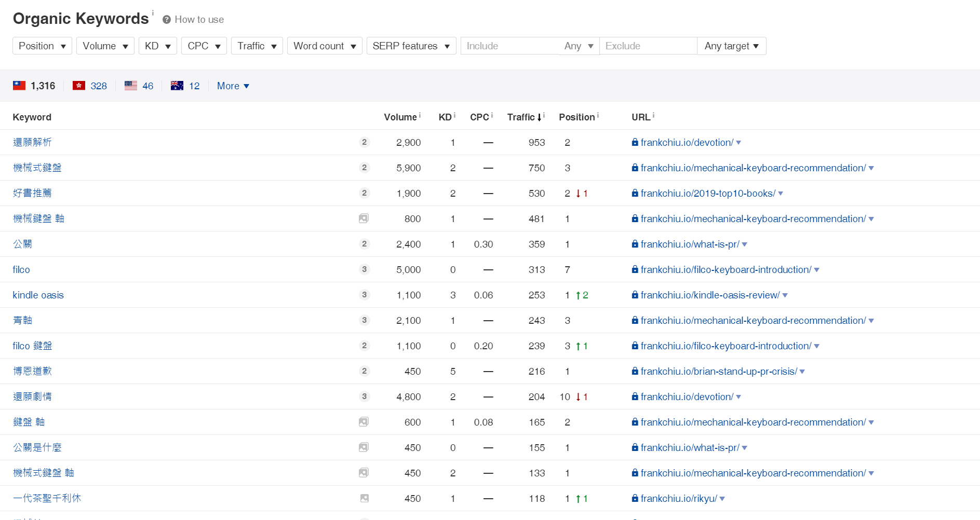This screenshot has height=520, width=980.
Task: Open the filco keyword link
Action: pyautogui.click(x=21, y=269)
